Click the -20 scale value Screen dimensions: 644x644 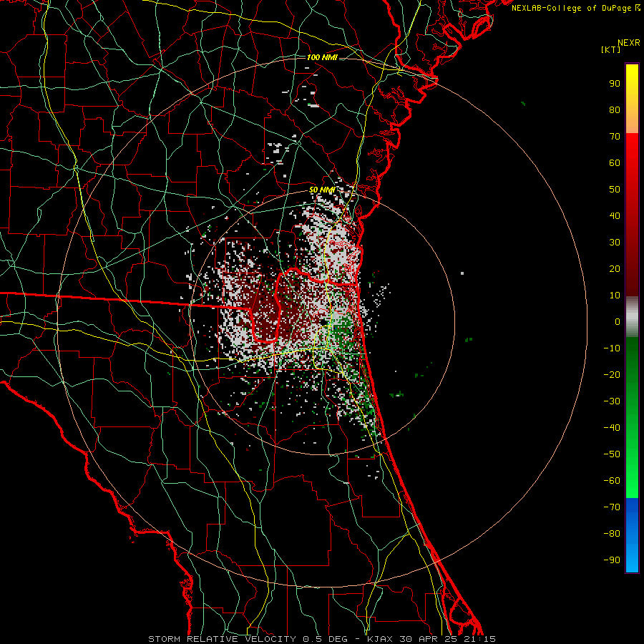click(x=612, y=374)
